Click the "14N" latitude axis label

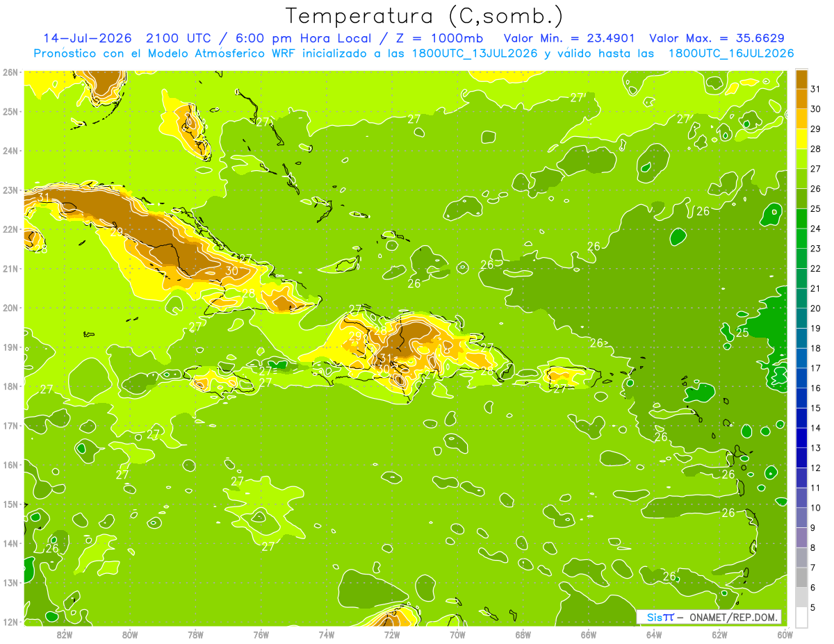click(x=10, y=543)
